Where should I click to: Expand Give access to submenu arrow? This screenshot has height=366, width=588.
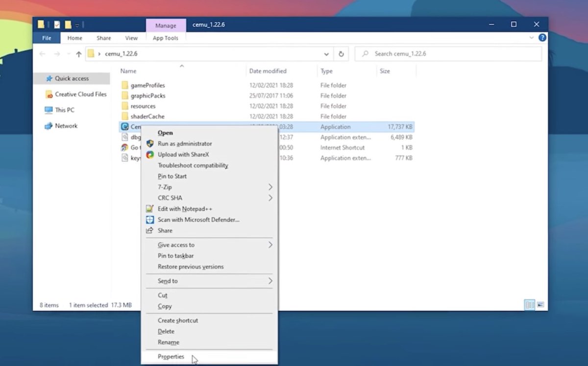coord(270,245)
